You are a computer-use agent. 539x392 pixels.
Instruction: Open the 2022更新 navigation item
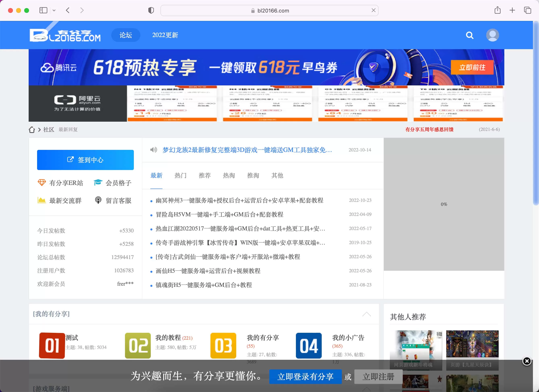[x=165, y=35]
